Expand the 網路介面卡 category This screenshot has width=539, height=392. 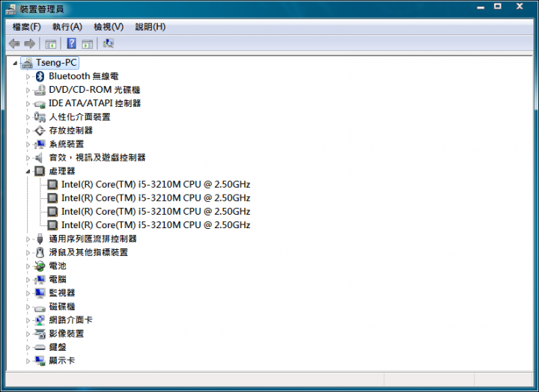(28, 320)
